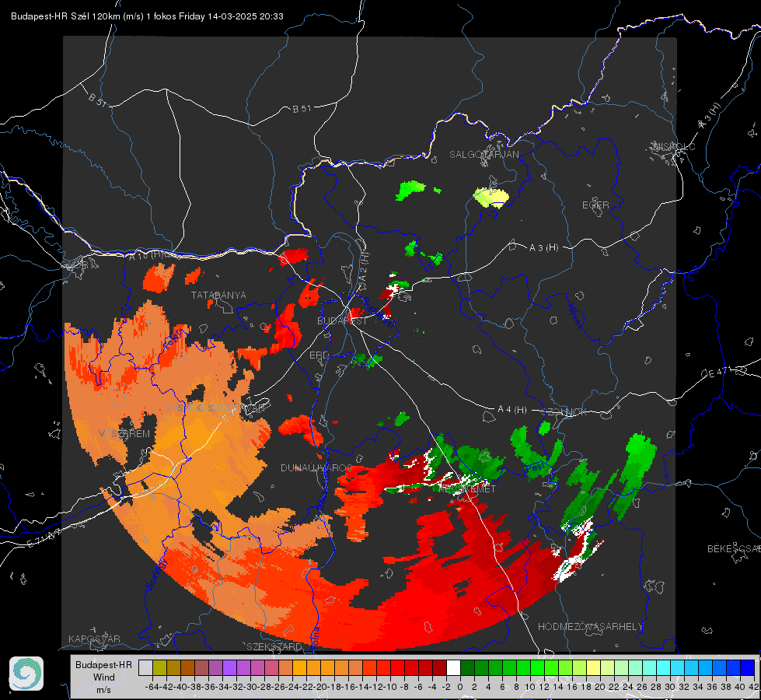
Task: Select the SALGÓTARJÁN city label
Action: point(483,155)
